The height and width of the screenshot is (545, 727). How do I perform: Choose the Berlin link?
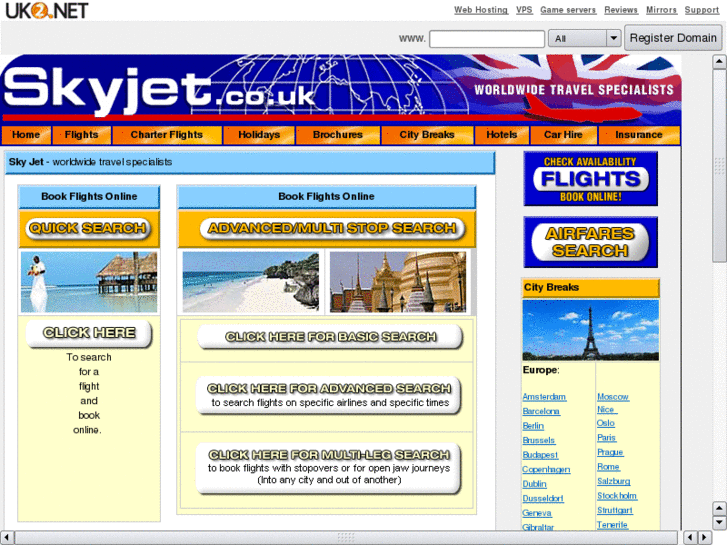[533, 426]
